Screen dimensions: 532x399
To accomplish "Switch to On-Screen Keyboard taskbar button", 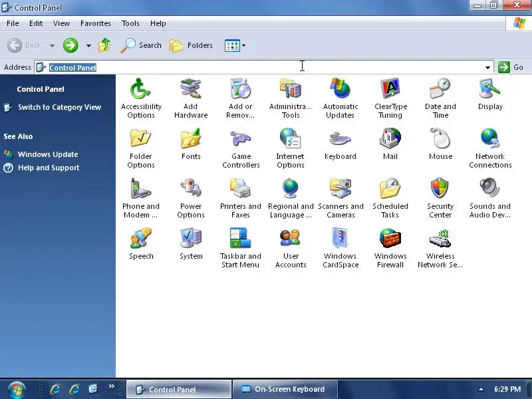I will pos(285,389).
